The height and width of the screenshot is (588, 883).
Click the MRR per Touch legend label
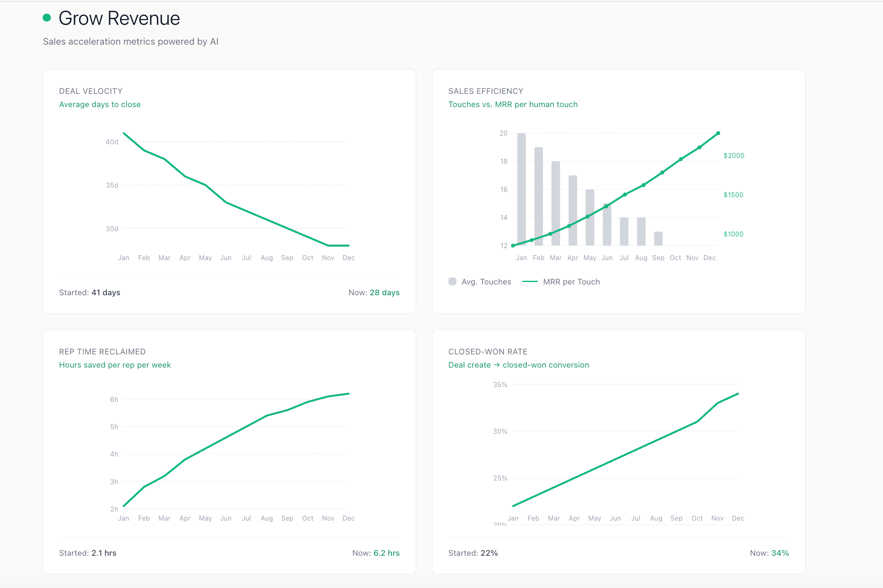pos(571,282)
